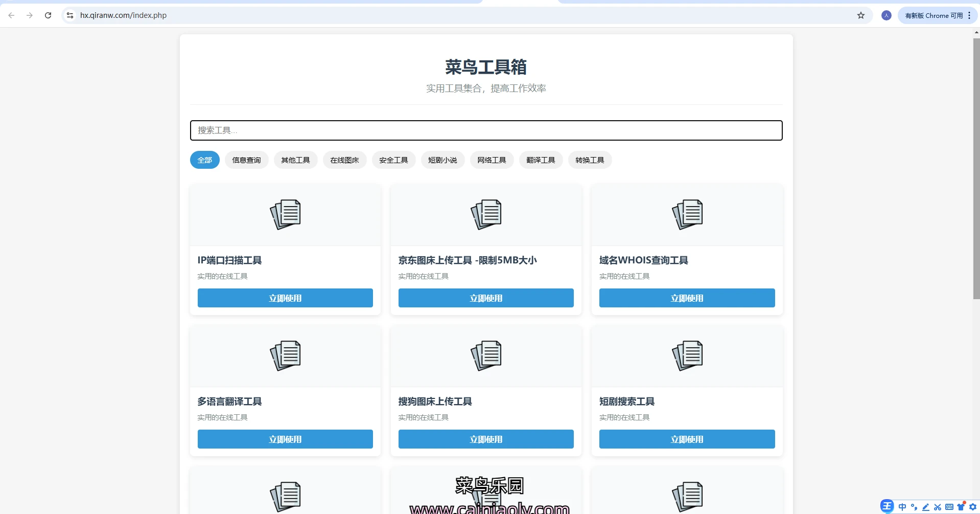Focus the 搜索工具 search input field

coord(486,130)
